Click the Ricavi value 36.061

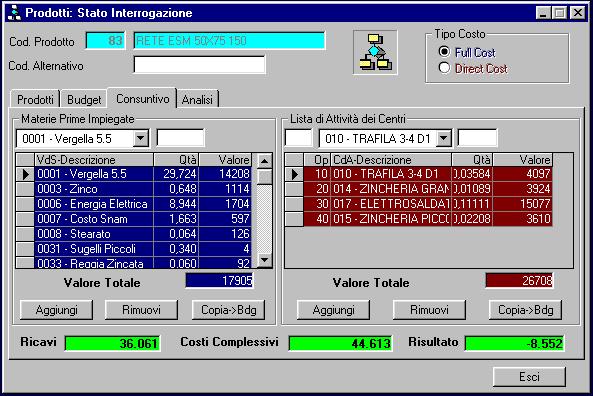(112, 343)
